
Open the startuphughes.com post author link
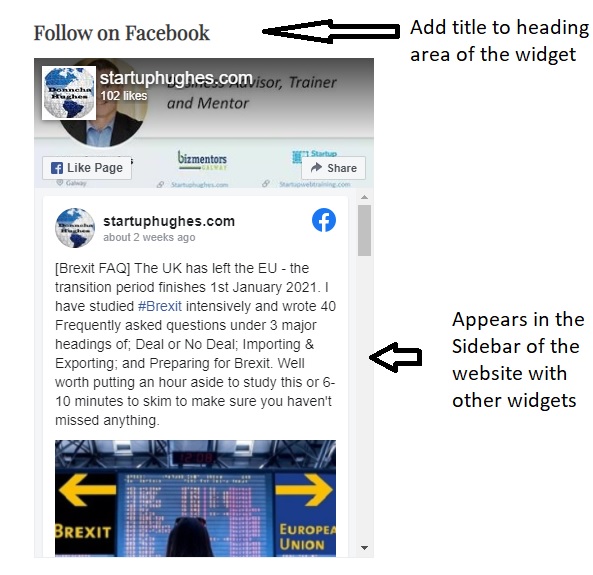(x=169, y=221)
